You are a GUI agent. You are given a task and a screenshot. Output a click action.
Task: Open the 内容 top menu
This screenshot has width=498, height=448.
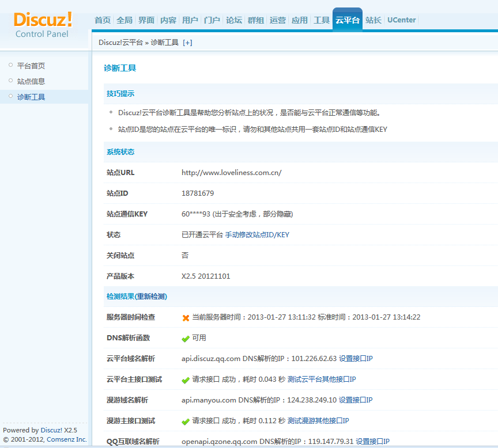pos(168,20)
